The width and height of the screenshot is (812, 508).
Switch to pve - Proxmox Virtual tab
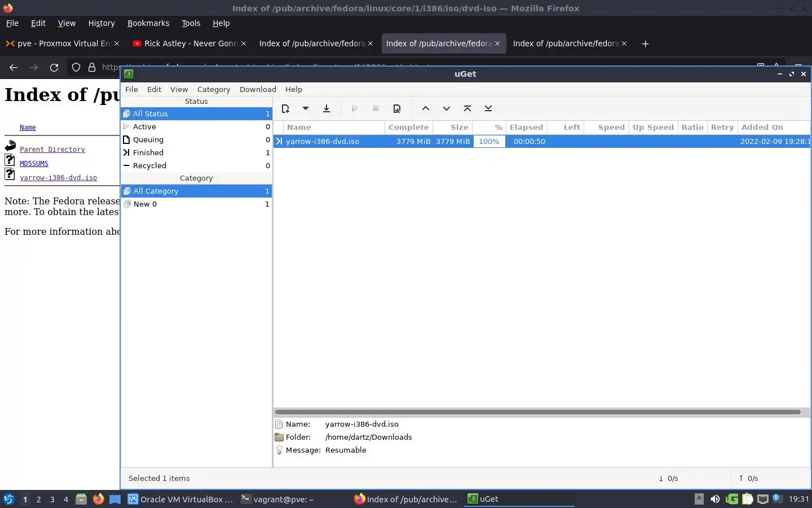click(x=61, y=43)
